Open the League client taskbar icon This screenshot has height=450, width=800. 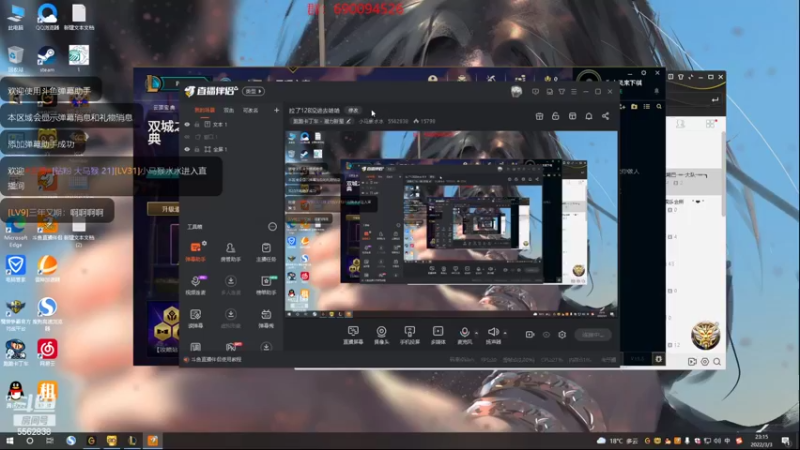point(132,441)
